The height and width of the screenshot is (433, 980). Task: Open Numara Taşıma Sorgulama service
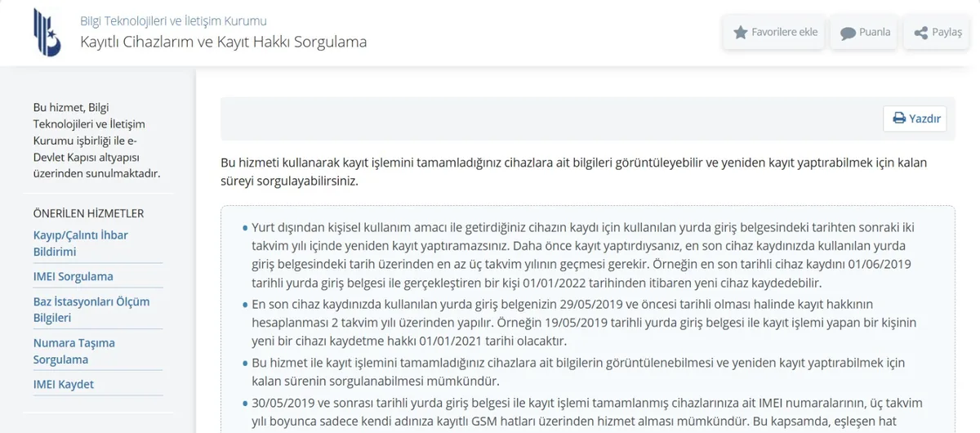click(x=74, y=351)
